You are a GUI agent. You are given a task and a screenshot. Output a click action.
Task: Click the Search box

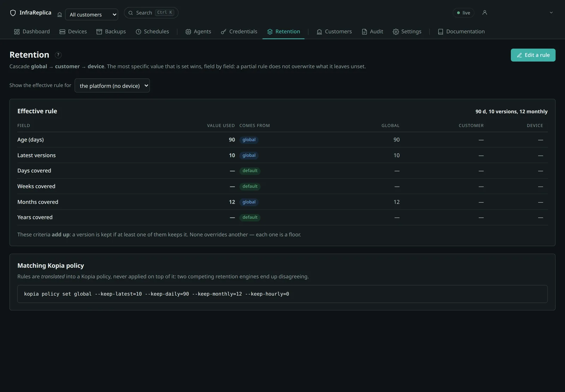tap(151, 13)
